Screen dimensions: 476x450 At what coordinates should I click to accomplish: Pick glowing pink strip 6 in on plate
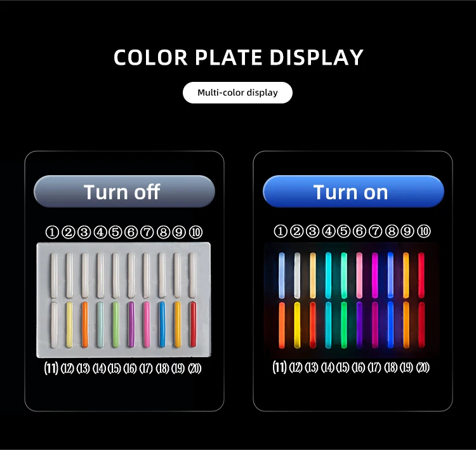click(x=359, y=275)
